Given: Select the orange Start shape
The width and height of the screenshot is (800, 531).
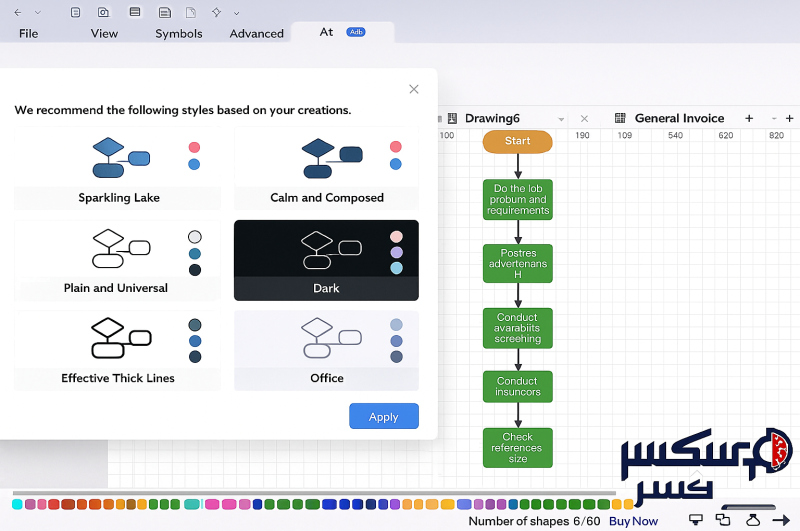Looking at the screenshot, I should tap(517, 141).
